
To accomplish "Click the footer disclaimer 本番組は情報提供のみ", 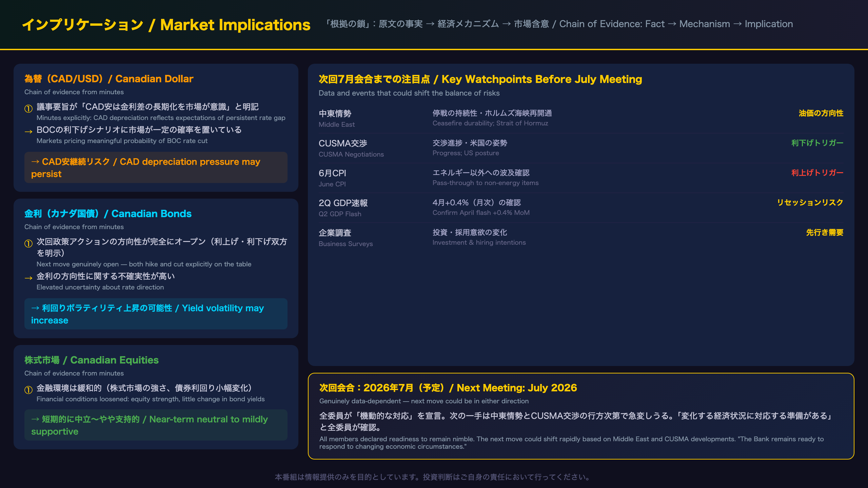I will coord(433,477).
